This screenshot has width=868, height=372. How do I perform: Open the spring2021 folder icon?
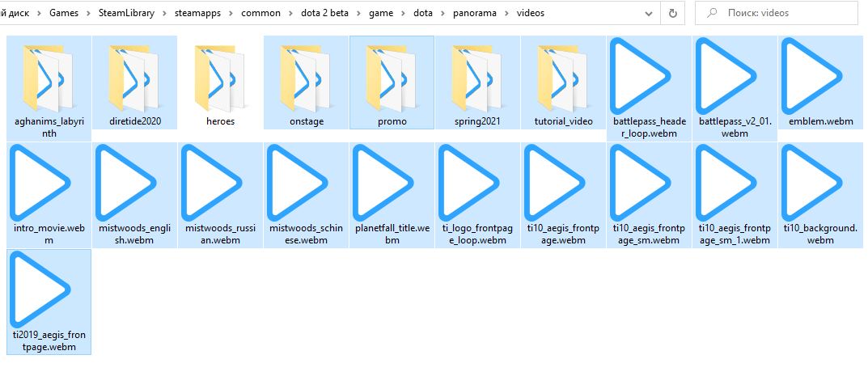pos(478,78)
